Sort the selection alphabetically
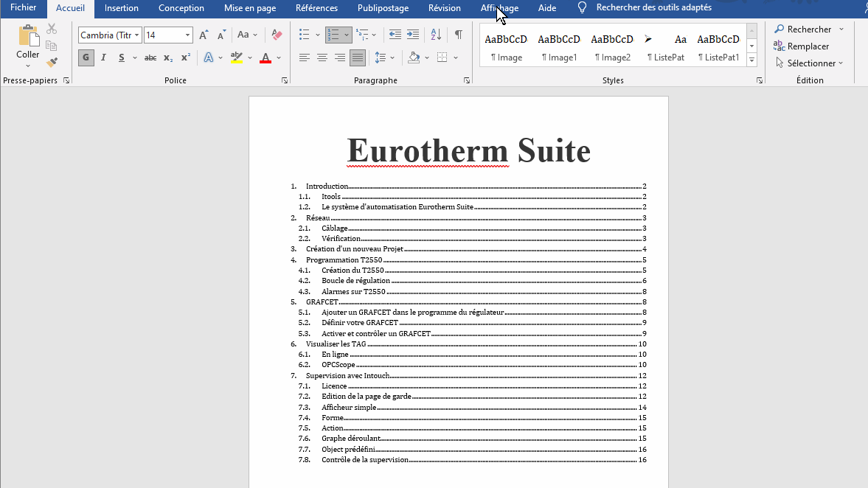Screen dimensions: 868x488 pyautogui.click(x=437, y=35)
